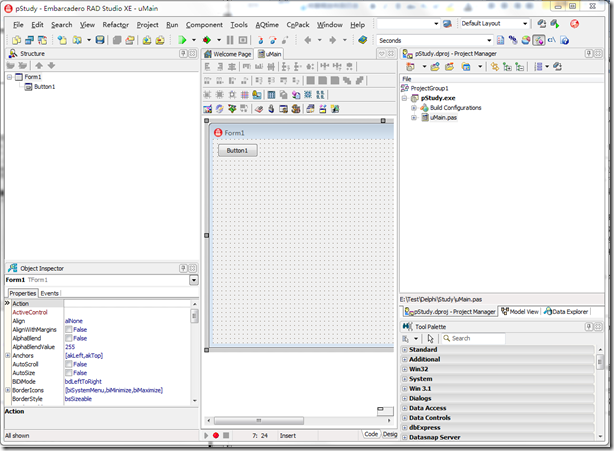The height and width of the screenshot is (451, 614).
Task: Open Help contents book icon
Action: click(363, 40)
